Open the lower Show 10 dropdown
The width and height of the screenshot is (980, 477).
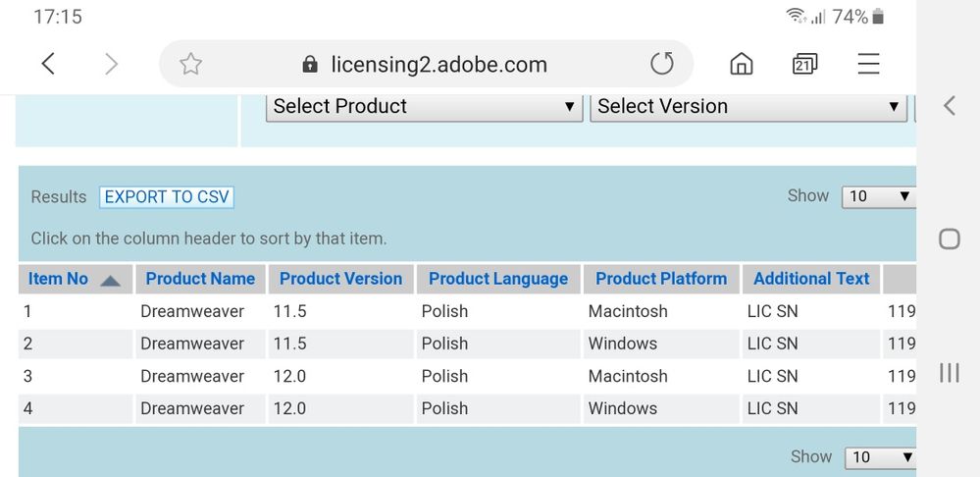(880, 457)
